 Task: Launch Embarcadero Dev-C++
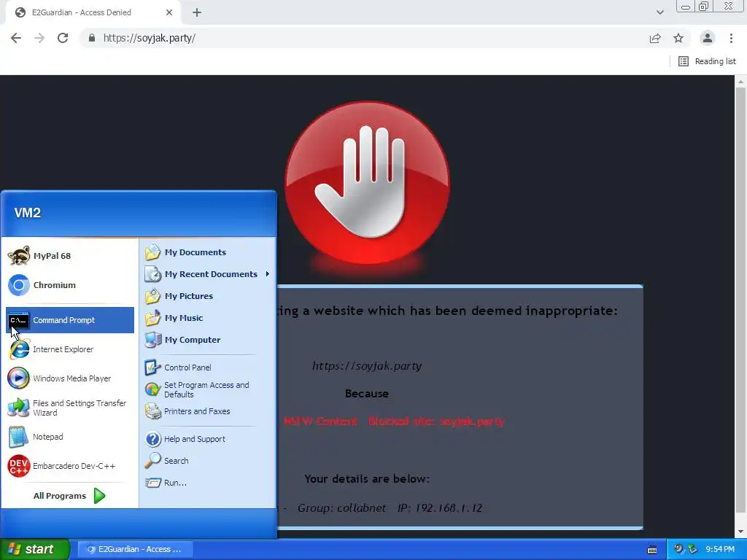click(x=69, y=466)
